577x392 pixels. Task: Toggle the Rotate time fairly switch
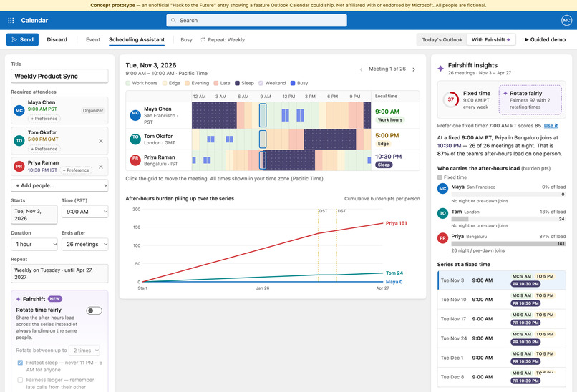[x=94, y=310]
